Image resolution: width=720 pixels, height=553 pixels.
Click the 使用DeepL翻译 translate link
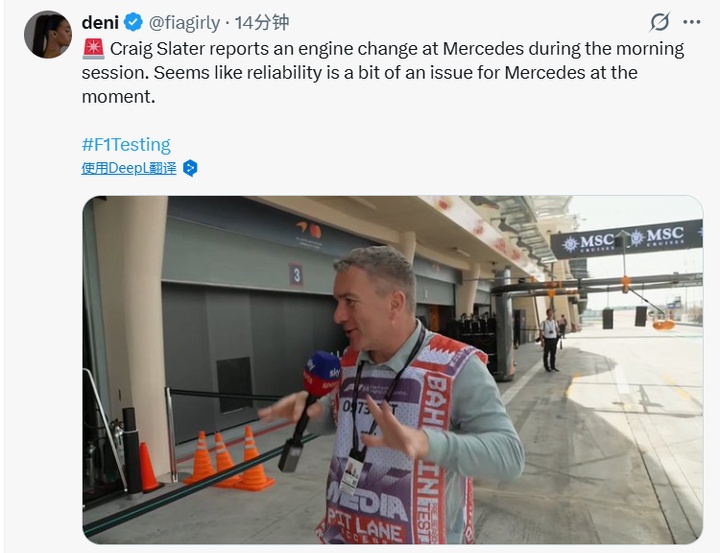point(129,168)
